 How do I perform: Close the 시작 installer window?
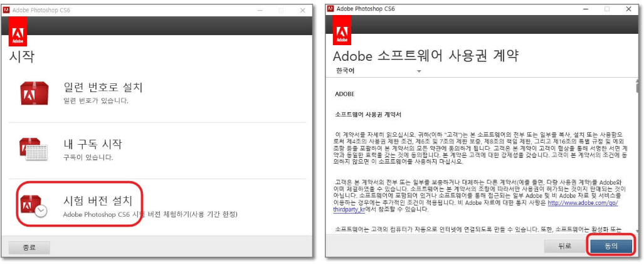(303, 10)
